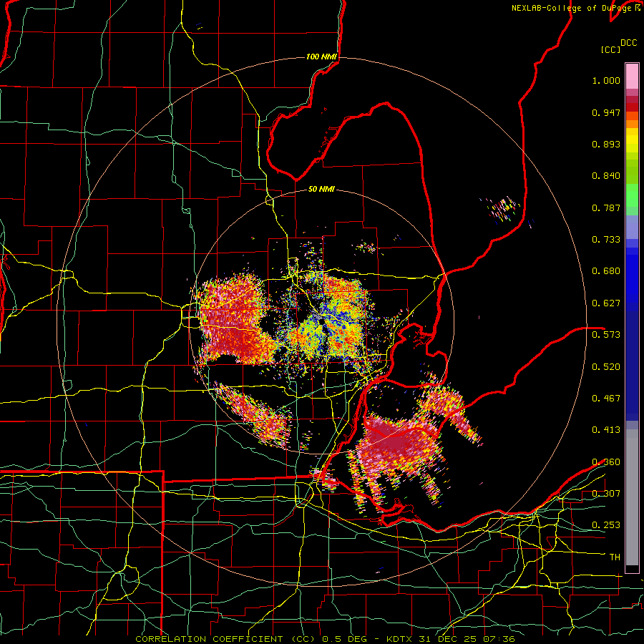
Task: Click the 0.573 legend value
Action: [606, 335]
